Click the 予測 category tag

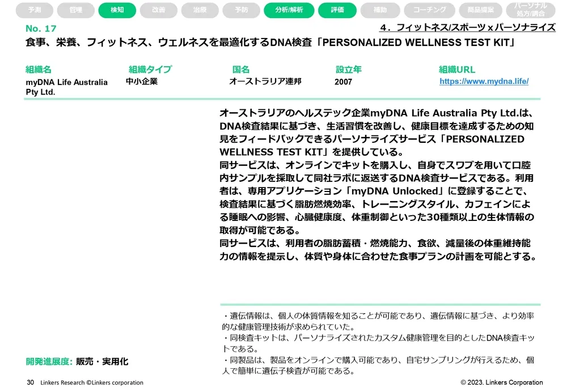pos(35,10)
